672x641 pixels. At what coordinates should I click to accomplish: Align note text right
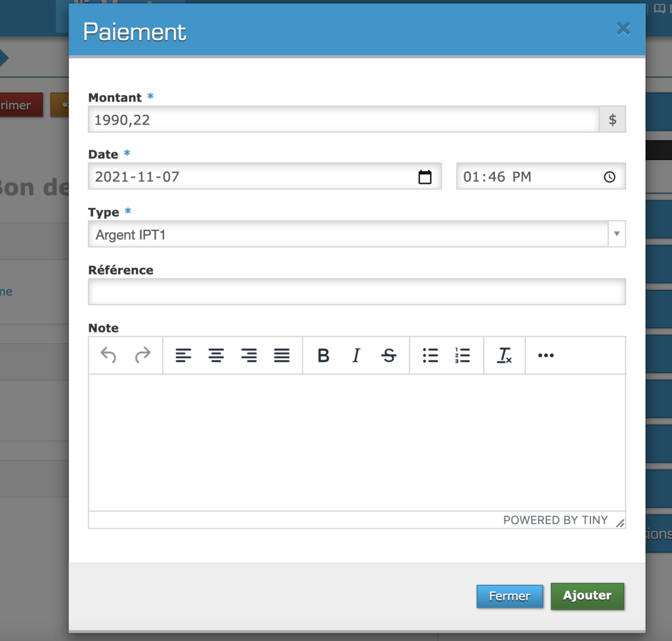(249, 356)
